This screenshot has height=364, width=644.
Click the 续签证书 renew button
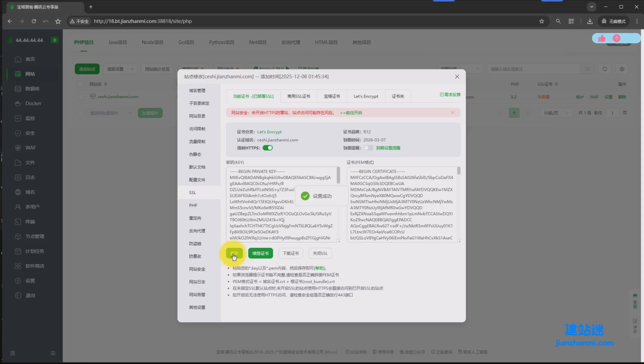click(260, 253)
